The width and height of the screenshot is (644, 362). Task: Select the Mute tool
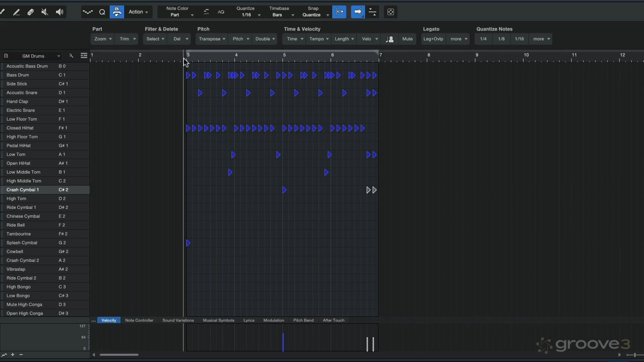pos(45,12)
